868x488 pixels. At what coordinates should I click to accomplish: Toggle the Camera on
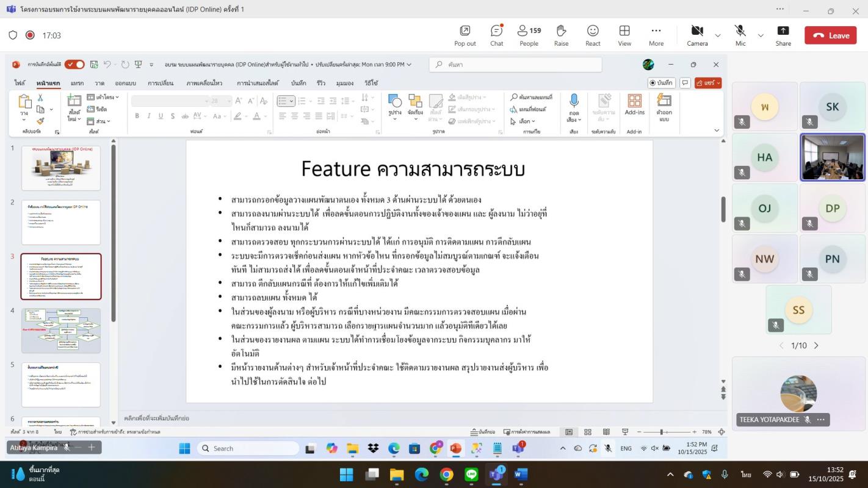point(697,35)
